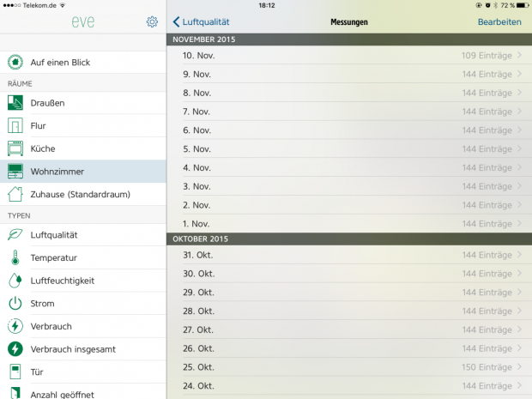Click the Luftqualität leaf icon
The image size is (532, 399).
15,234
